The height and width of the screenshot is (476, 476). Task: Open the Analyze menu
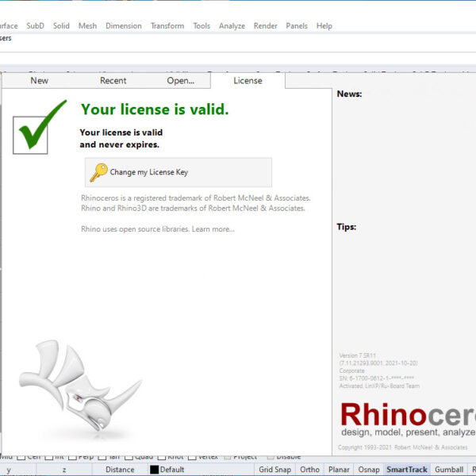(x=232, y=26)
